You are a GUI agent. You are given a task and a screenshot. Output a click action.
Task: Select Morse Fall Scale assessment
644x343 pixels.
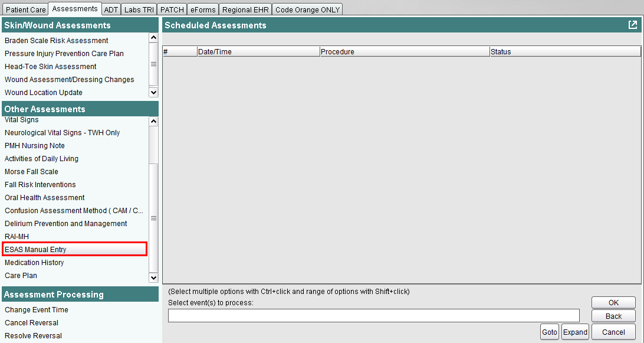[x=31, y=172]
